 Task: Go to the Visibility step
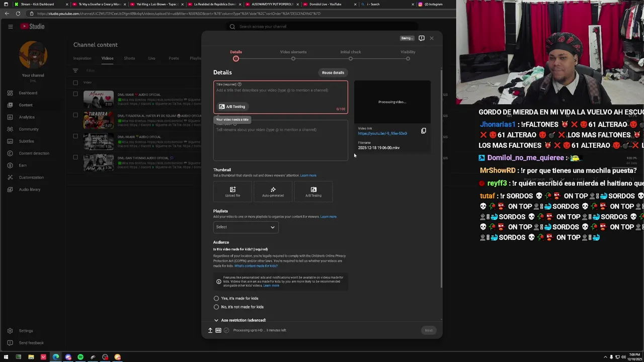tap(408, 55)
